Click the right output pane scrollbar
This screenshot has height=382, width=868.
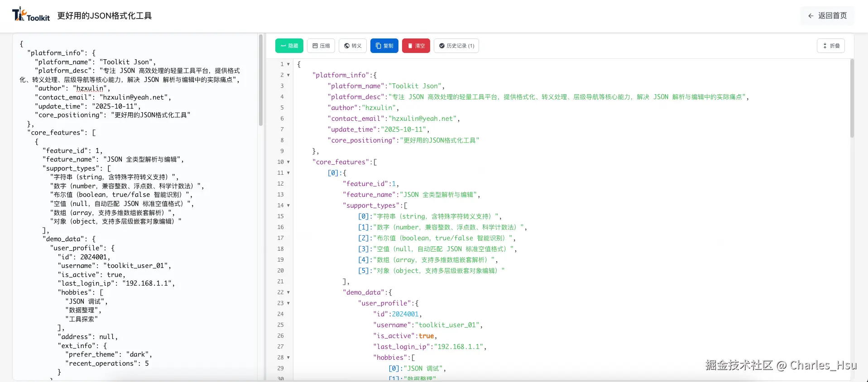(x=852, y=98)
